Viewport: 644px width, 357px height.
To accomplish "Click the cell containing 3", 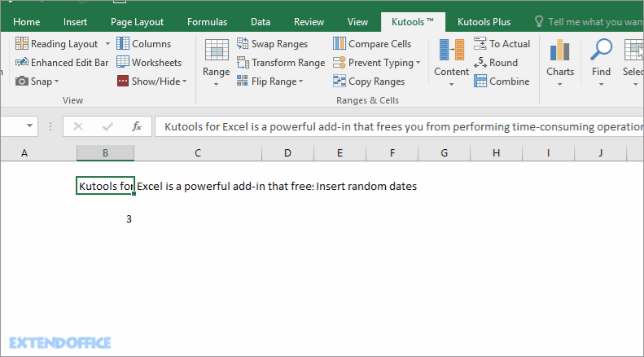I will 105,218.
